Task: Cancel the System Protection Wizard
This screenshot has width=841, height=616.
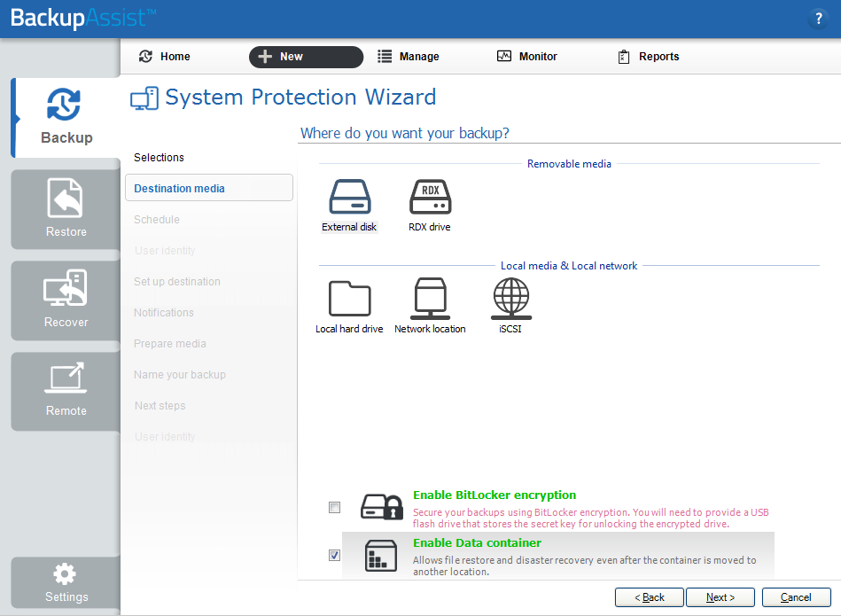Action: 796,597
